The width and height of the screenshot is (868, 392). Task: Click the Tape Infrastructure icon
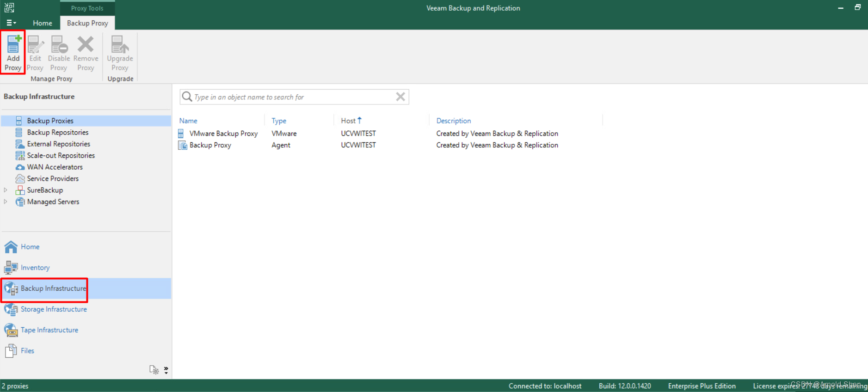tap(11, 330)
